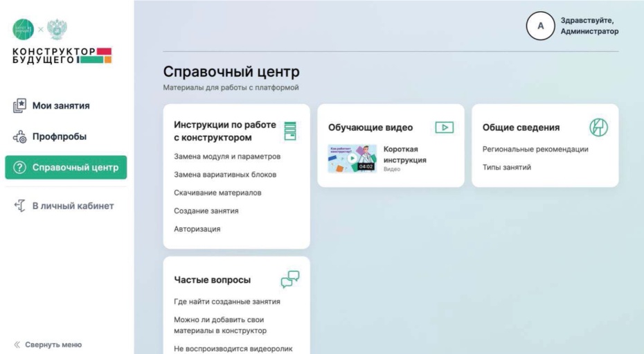The height and width of the screenshot is (354, 644).
Task: Open Скачивание материалов instruction
Action: tap(217, 193)
